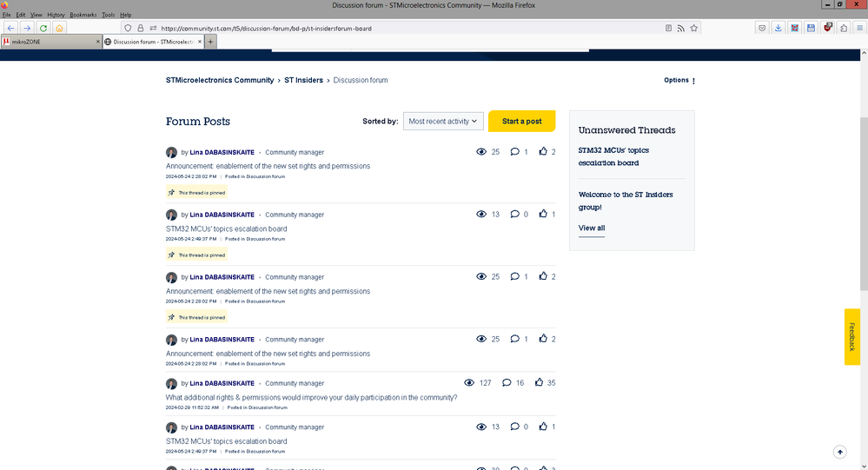This screenshot has width=868, height=470.
Task: Open the browser home page icon
Action: pos(59,28)
